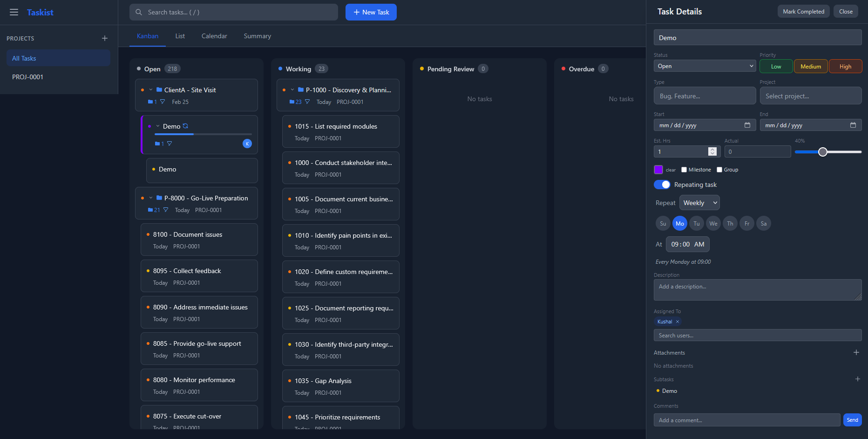Screen dimensions: 868x439
Task: Click the Search users field
Action: pos(758,336)
